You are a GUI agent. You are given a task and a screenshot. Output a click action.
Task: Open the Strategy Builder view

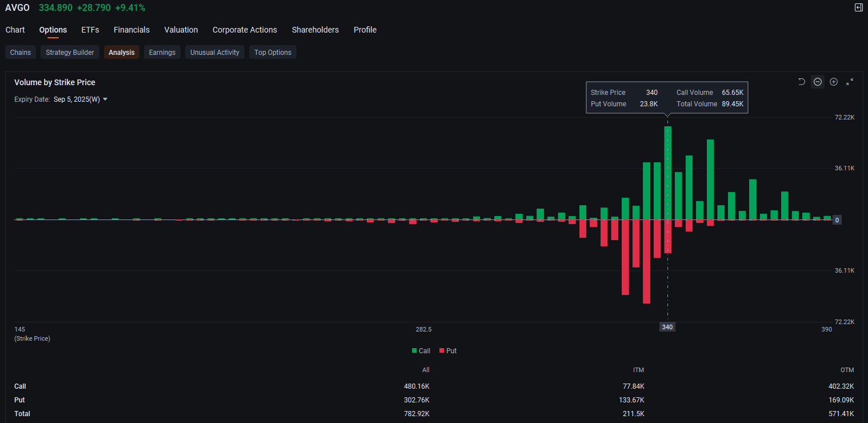pyautogui.click(x=70, y=53)
